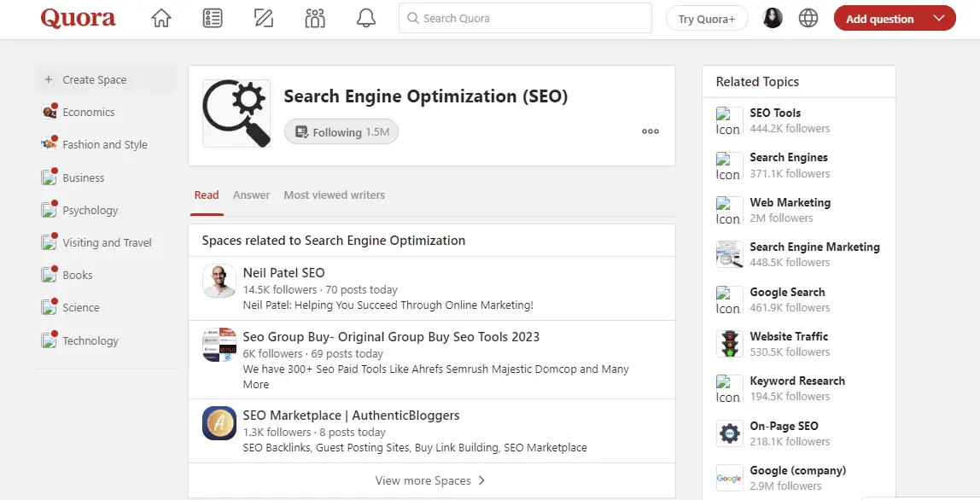Open the topic three-dots options menu

(x=650, y=131)
